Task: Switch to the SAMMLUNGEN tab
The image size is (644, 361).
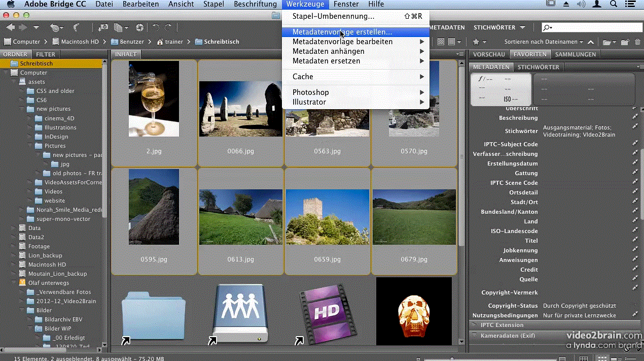Action: (x=575, y=54)
